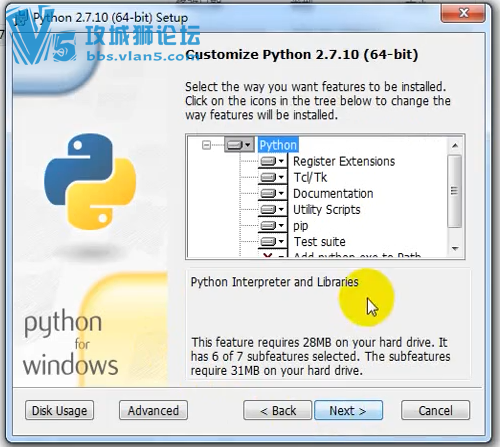The image size is (500, 447).
Task: Select pip in the feature tree
Action: tap(300, 226)
